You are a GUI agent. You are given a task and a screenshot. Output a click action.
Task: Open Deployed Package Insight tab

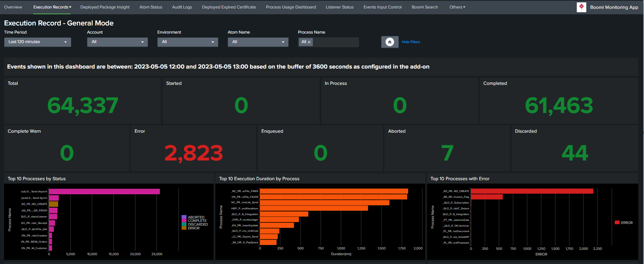pos(105,7)
